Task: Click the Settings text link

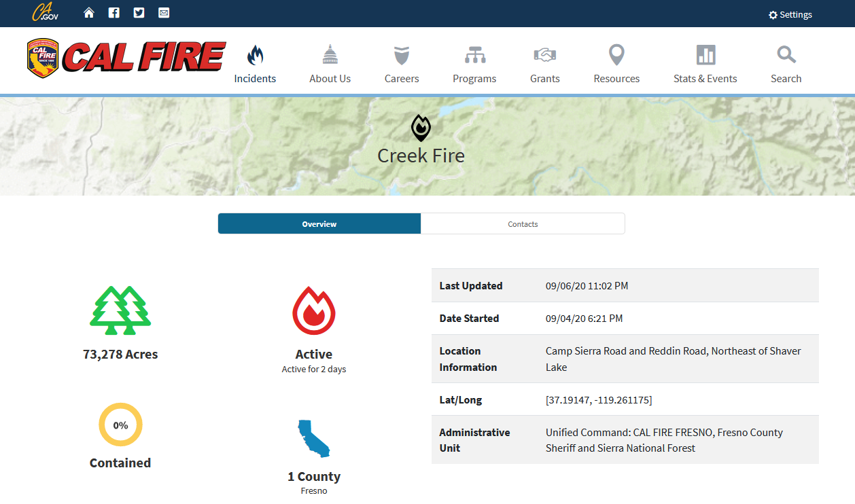Action: [x=796, y=15]
